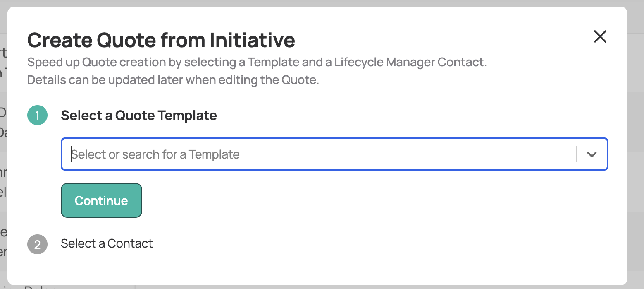Click the words "Lifecycle Manager Contact" in the description
Viewport: 644px width, 289px height.
[410, 63]
